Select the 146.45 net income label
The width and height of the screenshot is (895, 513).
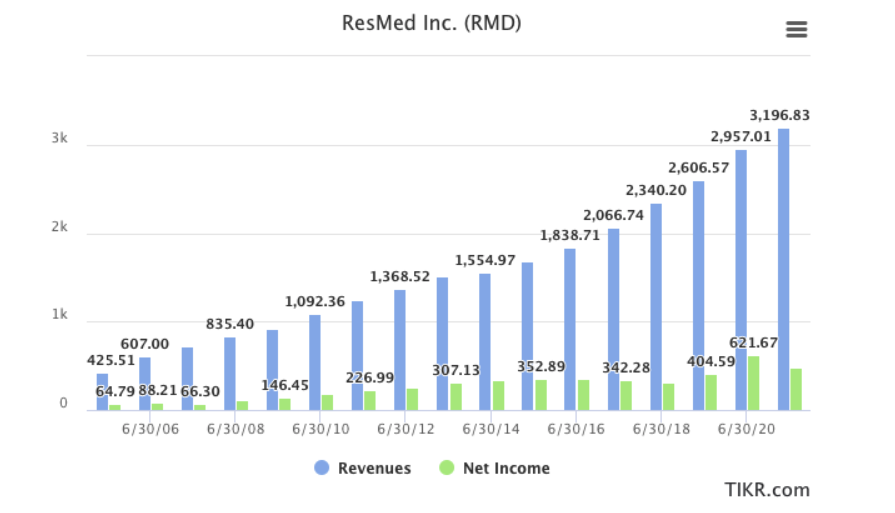coord(284,385)
